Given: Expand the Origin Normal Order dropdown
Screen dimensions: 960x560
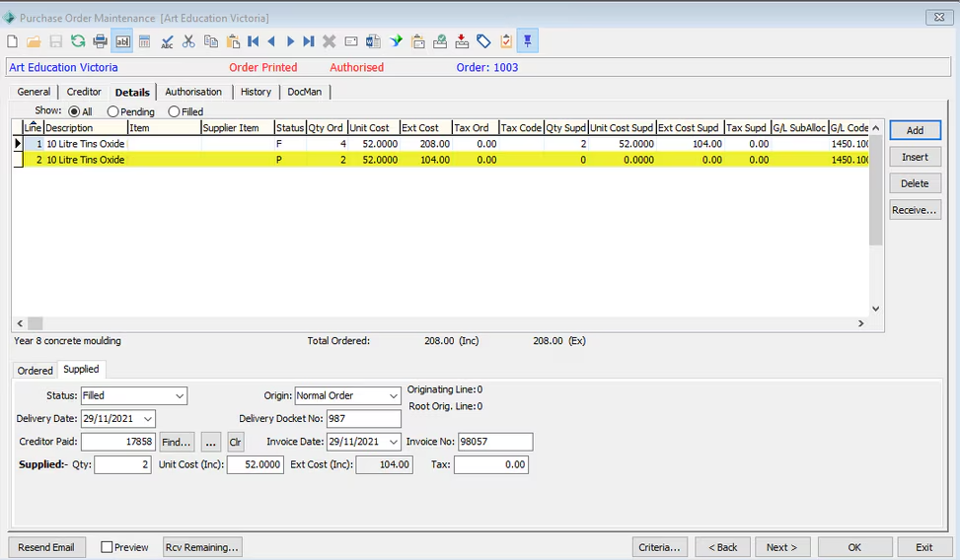Looking at the screenshot, I should [392, 395].
